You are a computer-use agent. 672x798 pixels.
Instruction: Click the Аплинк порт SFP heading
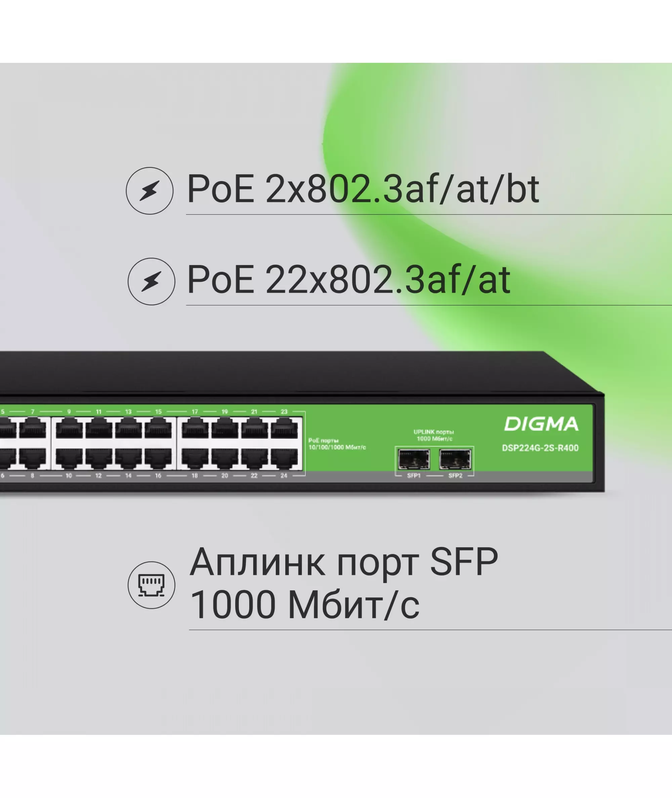click(x=344, y=562)
